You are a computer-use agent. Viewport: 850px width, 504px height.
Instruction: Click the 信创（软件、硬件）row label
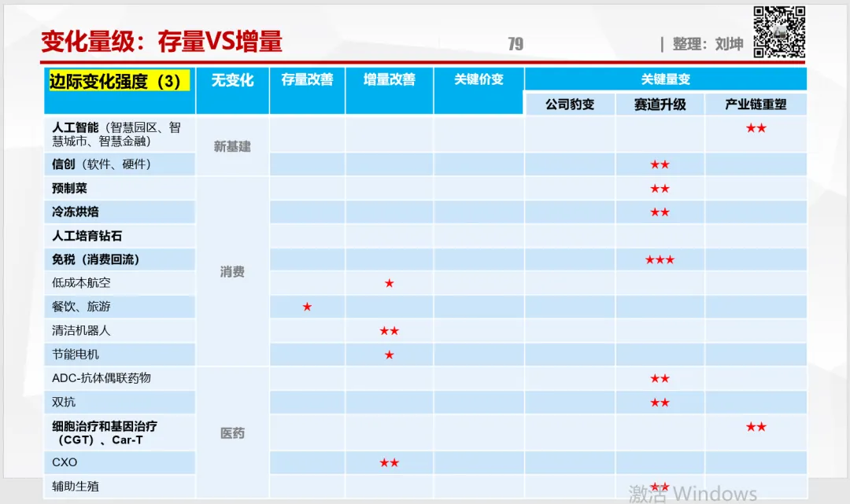pos(102,164)
